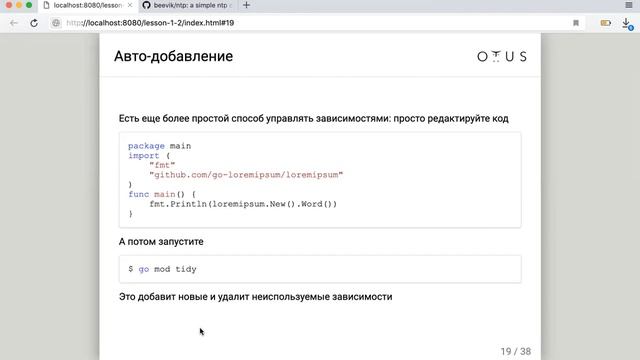Click the fmt.Println(loremipsum.New().Word()) line
Screen dimensions: 640x360
pyautogui.click(x=243, y=204)
